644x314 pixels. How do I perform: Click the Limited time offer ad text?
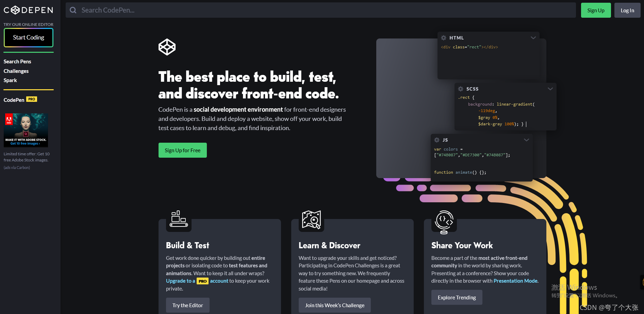click(x=27, y=157)
